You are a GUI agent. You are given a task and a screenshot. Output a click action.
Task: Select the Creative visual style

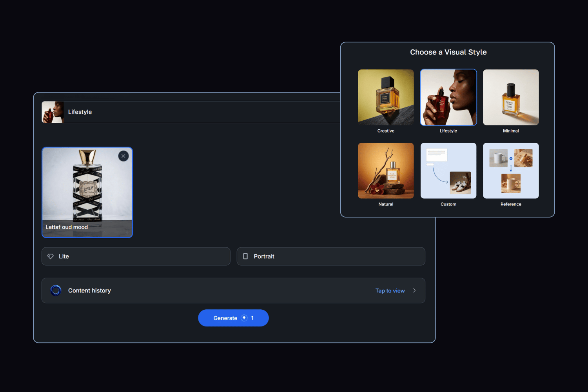coord(386,98)
